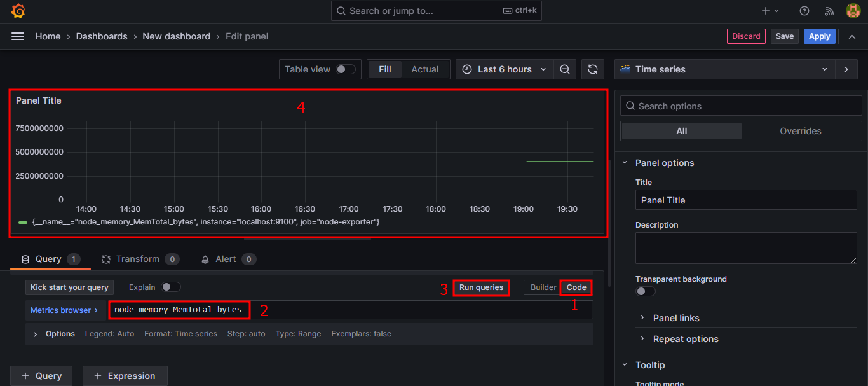This screenshot has height=386, width=868.
Task: Click the search icon in the top bar
Action: click(341, 11)
